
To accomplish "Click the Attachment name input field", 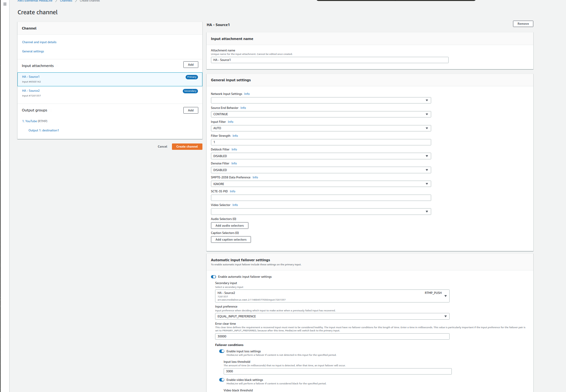I will [x=330, y=60].
